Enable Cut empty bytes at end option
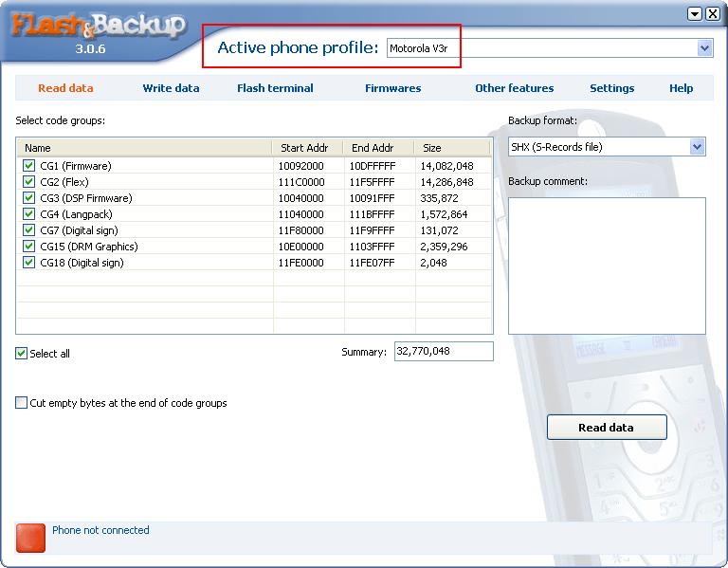This screenshot has width=728, height=568. click(x=22, y=403)
